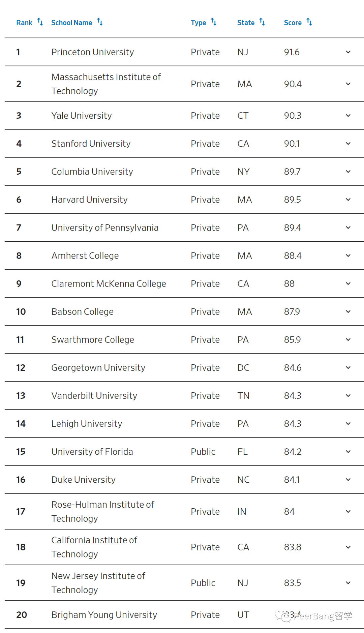Click sort arrows next to School Name
Screen dimensions: 364x633
coord(100,22)
